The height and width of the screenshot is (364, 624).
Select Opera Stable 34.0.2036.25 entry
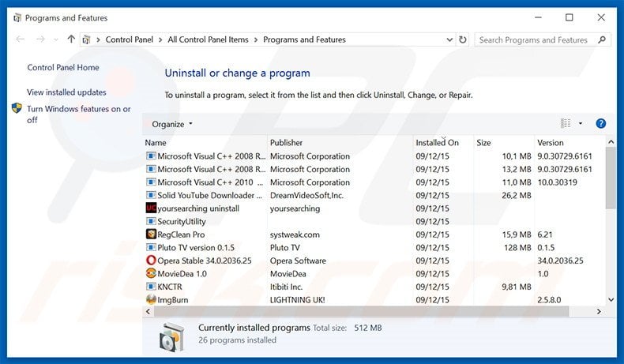tap(204, 261)
